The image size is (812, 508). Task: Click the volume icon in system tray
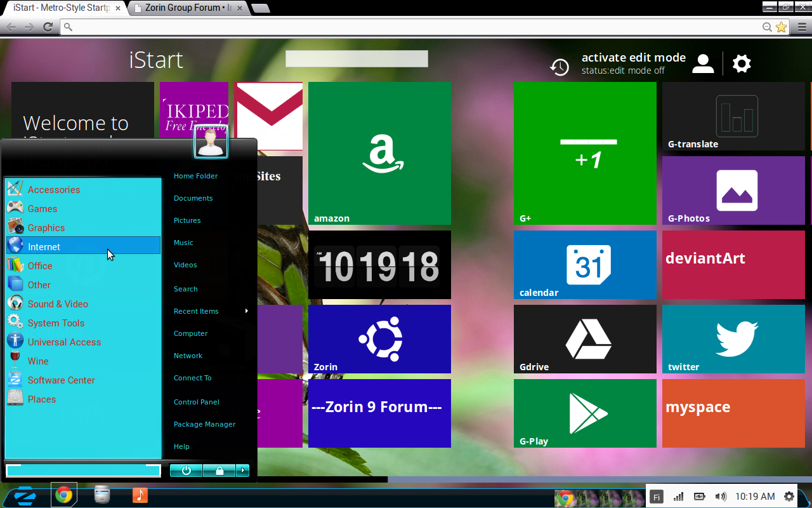720,497
